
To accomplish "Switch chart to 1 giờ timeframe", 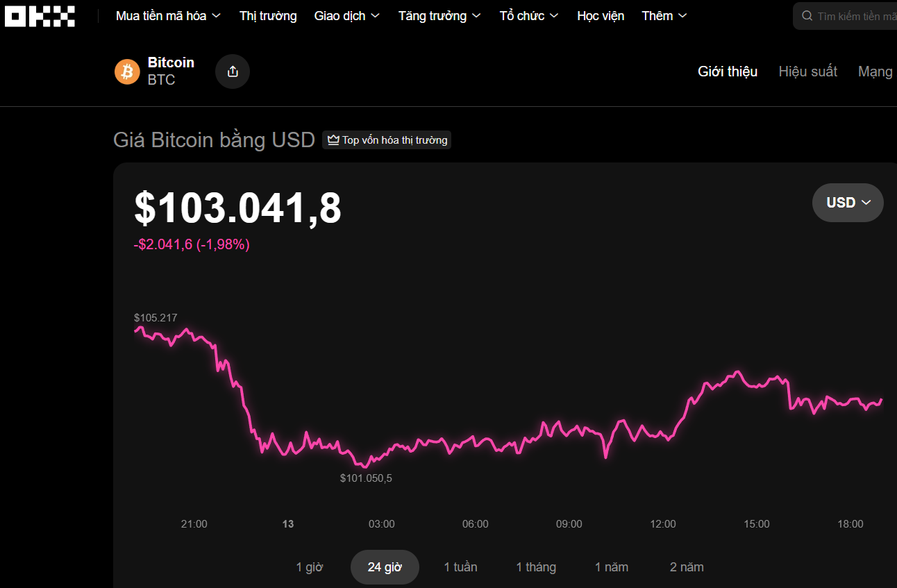I will point(310,566).
